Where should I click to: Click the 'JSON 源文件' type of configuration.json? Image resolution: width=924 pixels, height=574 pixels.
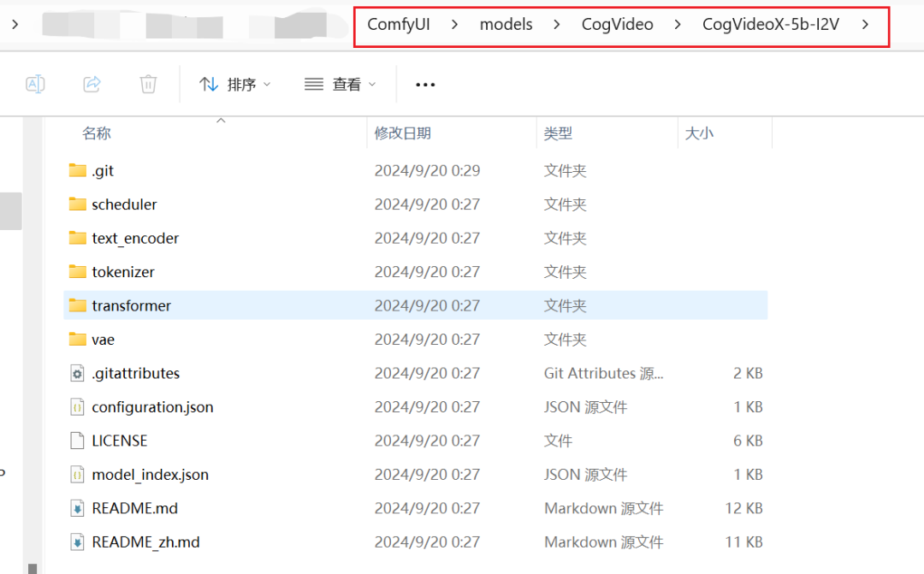point(585,406)
